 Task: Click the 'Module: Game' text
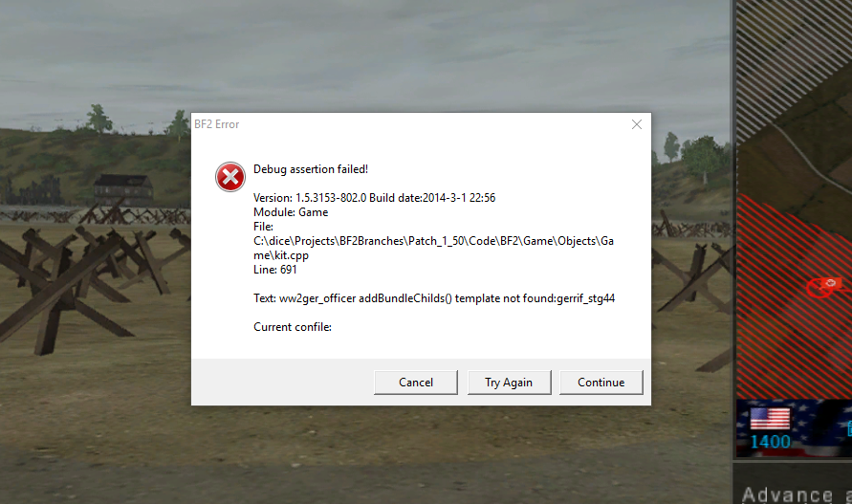[x=291, y=212]
